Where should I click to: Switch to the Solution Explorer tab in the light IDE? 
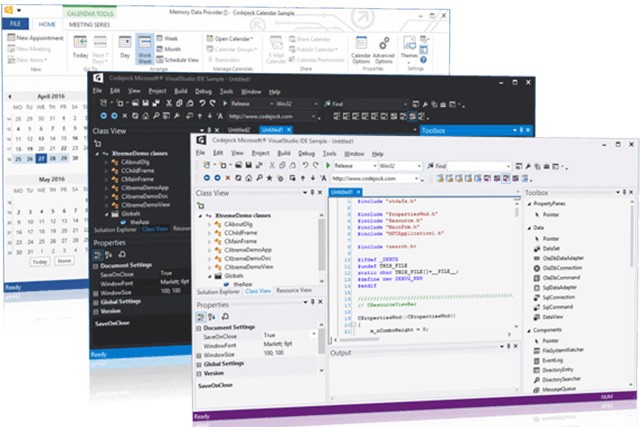[218, 292]
